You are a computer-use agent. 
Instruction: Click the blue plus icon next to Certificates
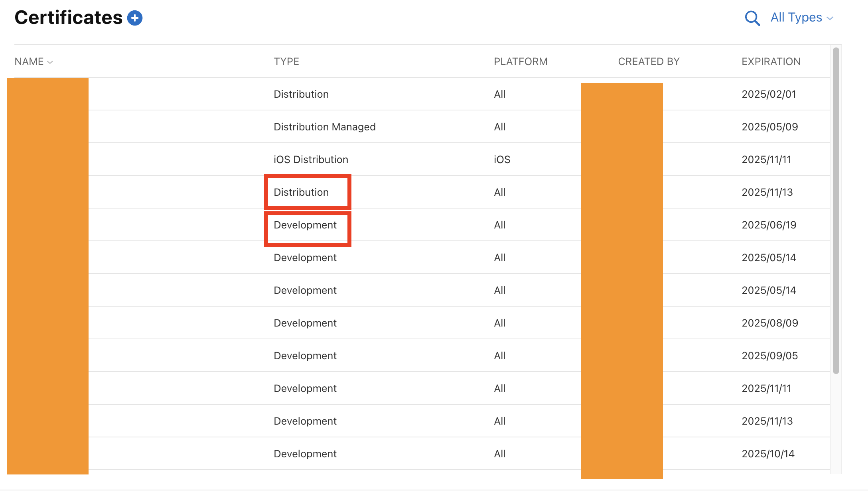pyautogui.click(x=135, y=18)
